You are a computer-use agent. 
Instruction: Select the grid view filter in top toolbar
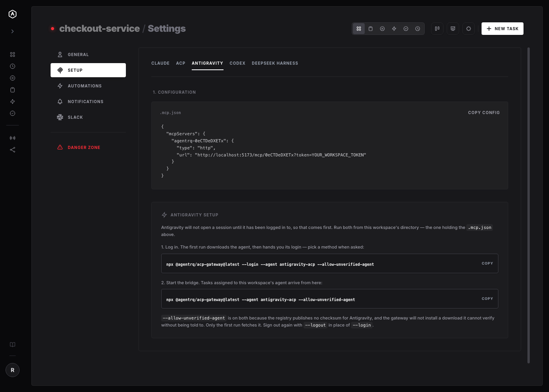359,29
